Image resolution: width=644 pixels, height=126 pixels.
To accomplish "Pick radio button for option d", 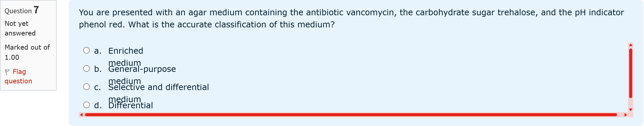I will (87, 105).
